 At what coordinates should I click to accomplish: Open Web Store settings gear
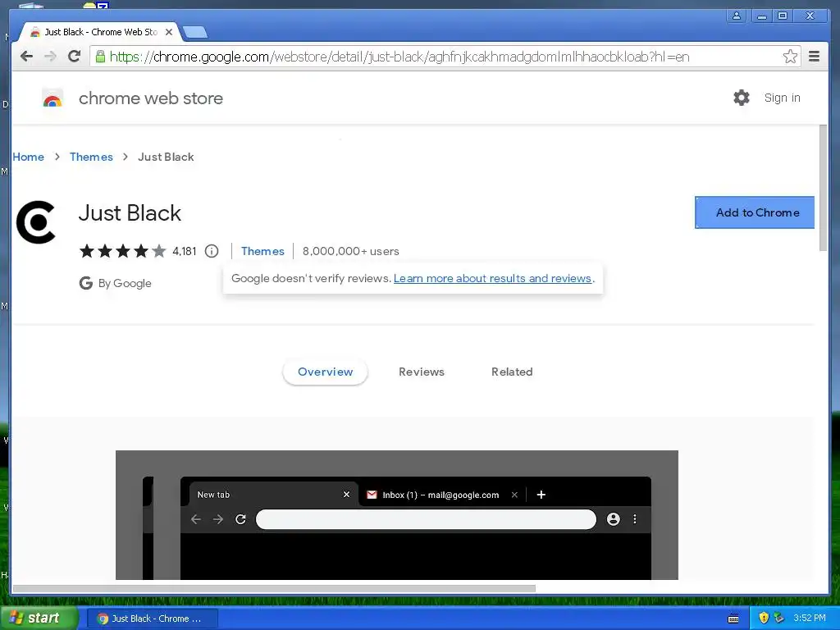(x=741, y=98)
